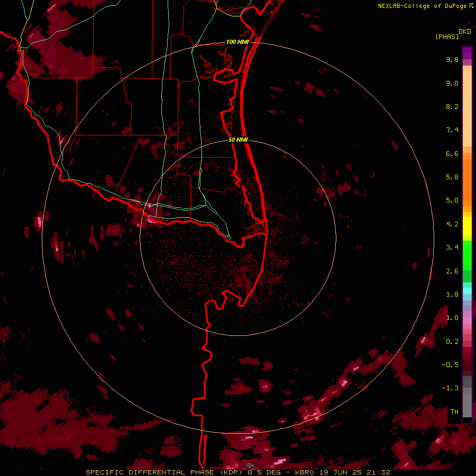476x476 pixels.
Task: Click the 100 NMI range ring label
Action: (x=237, y=42)
